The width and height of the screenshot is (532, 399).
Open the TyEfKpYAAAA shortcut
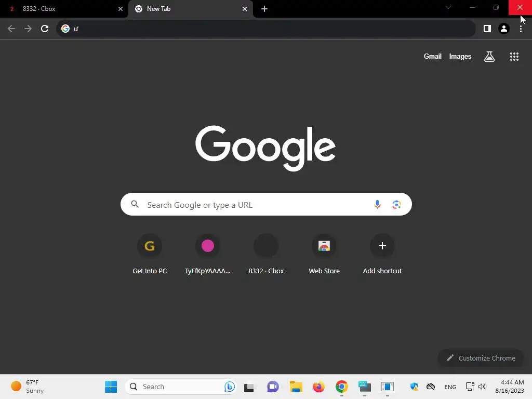(x=208, y=255)
